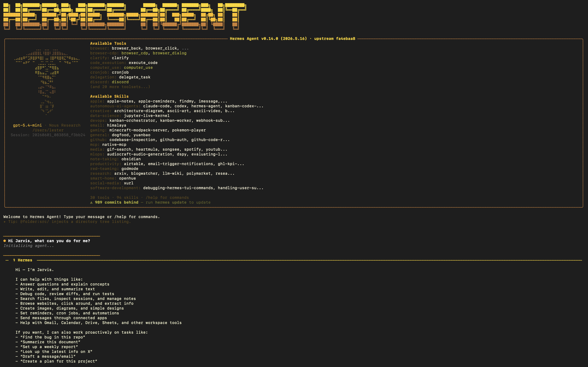588x367 pixels.
Task: Click the 'Set up a weekly report' example
Action: coord(47,347)
